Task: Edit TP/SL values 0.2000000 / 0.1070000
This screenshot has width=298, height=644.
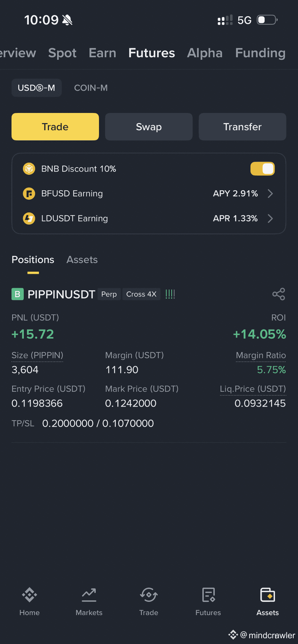Action: 98,423
